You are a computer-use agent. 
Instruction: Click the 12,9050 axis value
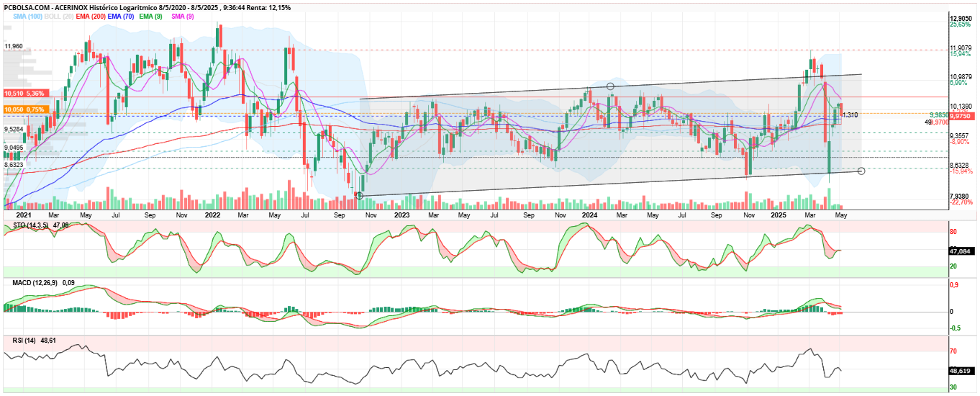click(962, 18)
